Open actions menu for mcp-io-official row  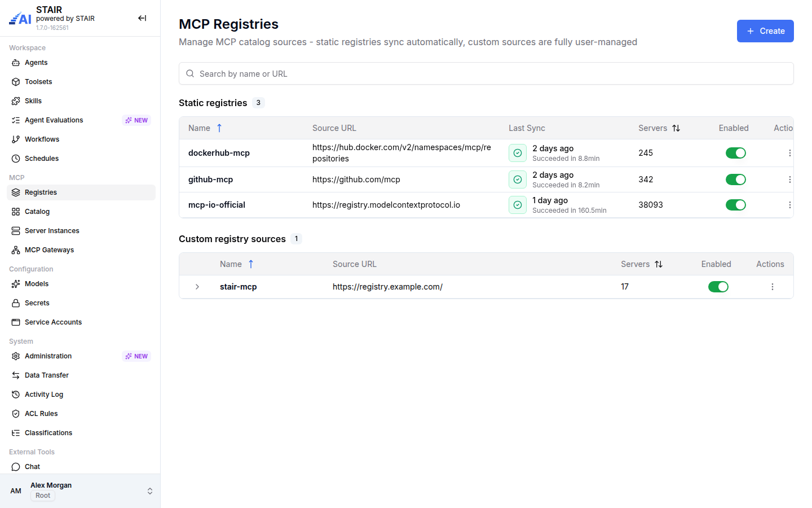click(x=789, y=205)
